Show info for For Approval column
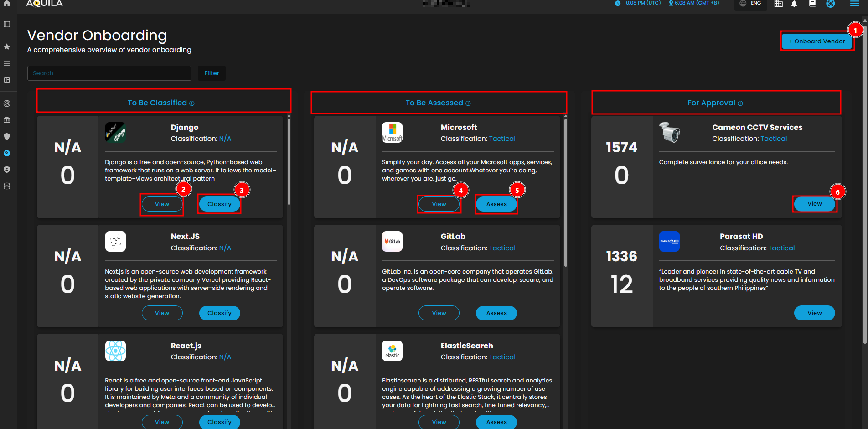Screen dimensions: 868x429 [x=740, y=103]
